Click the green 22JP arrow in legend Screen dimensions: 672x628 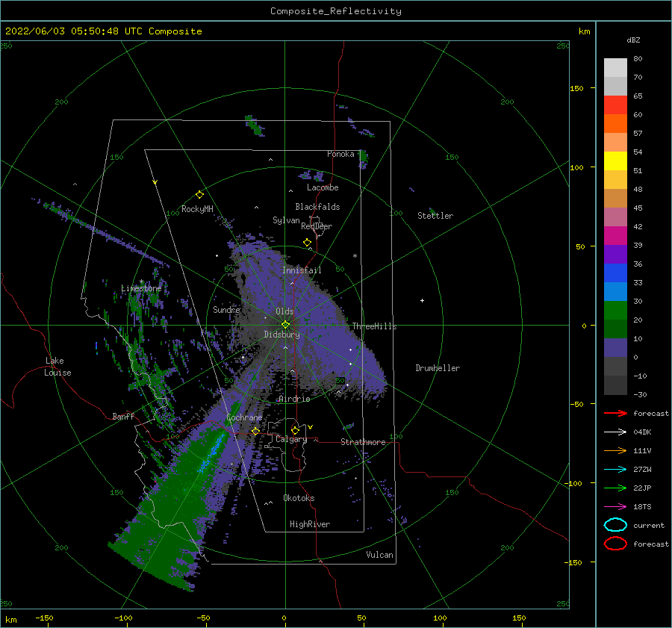point(615,488)
